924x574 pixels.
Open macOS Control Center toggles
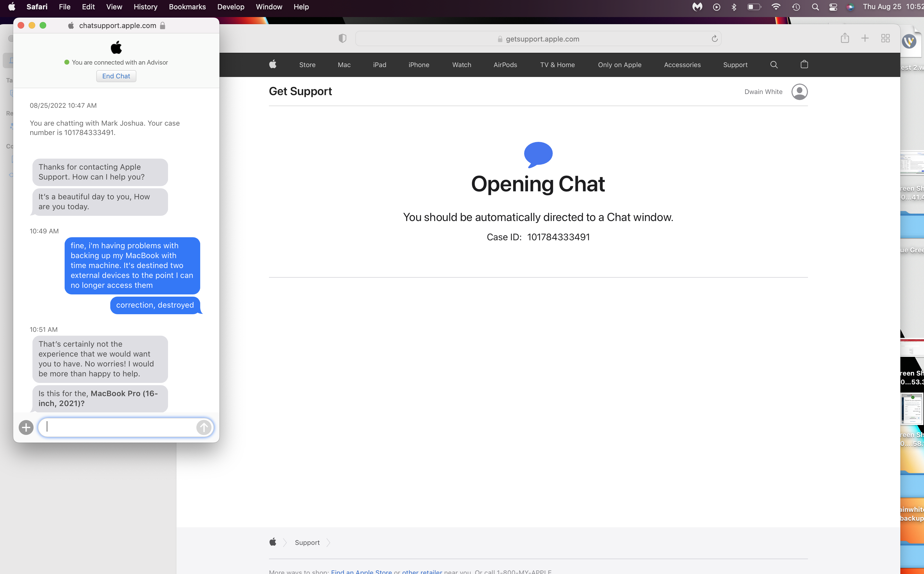point(833,7)
